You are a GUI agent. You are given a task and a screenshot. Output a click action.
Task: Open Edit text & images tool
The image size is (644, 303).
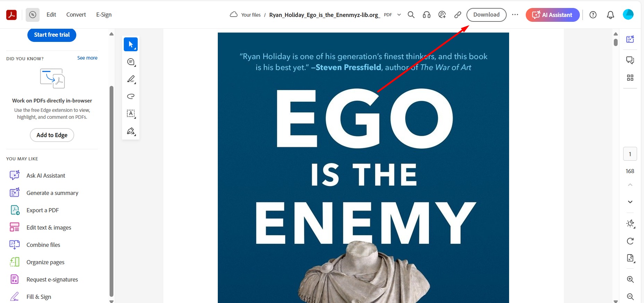point(49,228)
